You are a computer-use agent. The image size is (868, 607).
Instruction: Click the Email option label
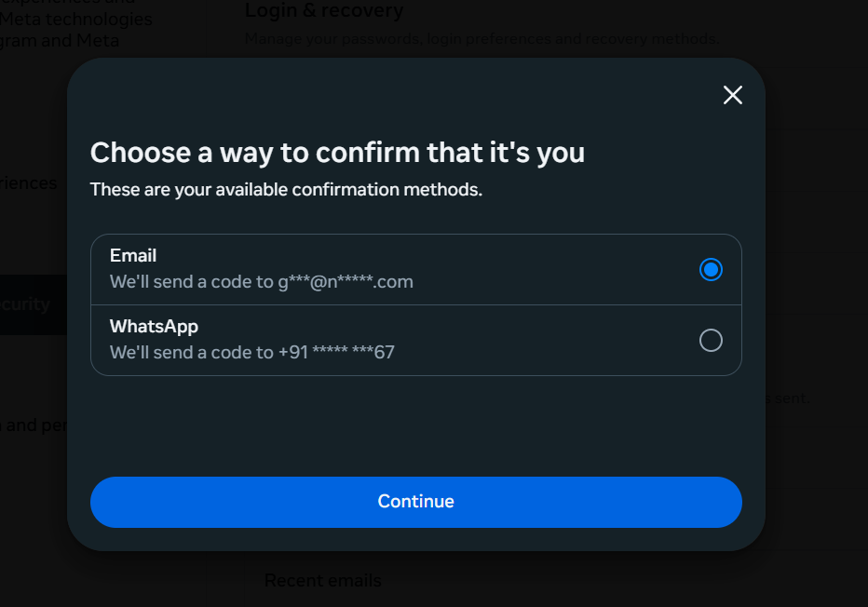(x=133, y=255)
